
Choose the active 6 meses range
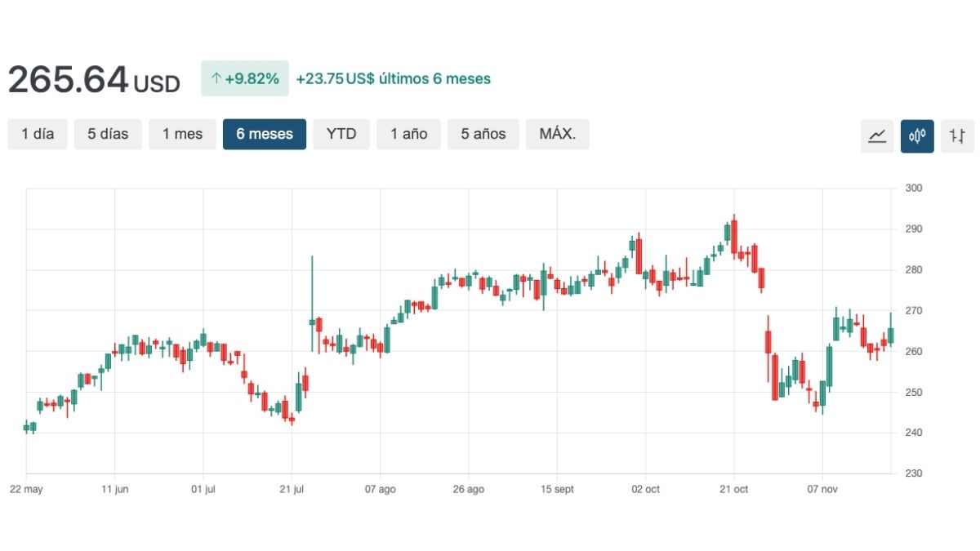coord(265,134)
